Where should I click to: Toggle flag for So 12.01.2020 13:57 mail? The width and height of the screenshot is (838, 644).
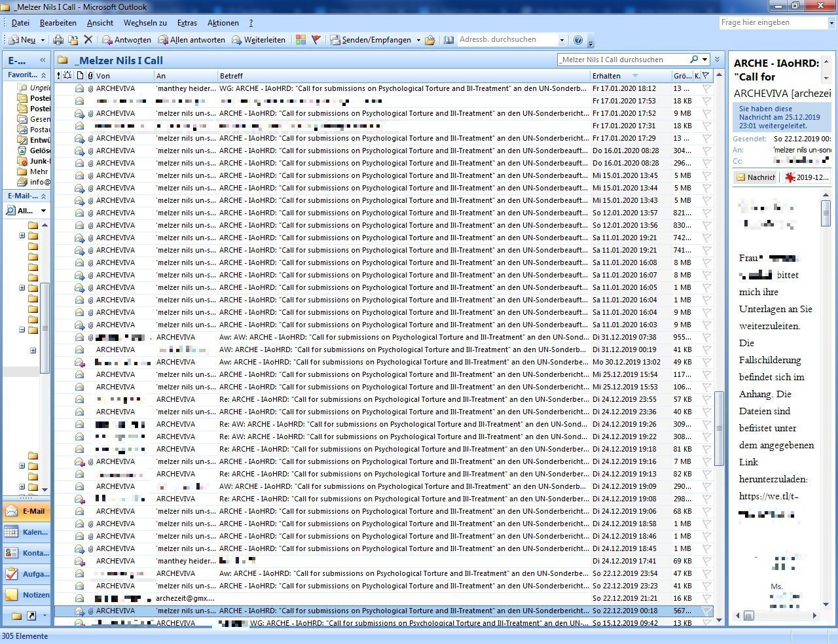(706, 213)
